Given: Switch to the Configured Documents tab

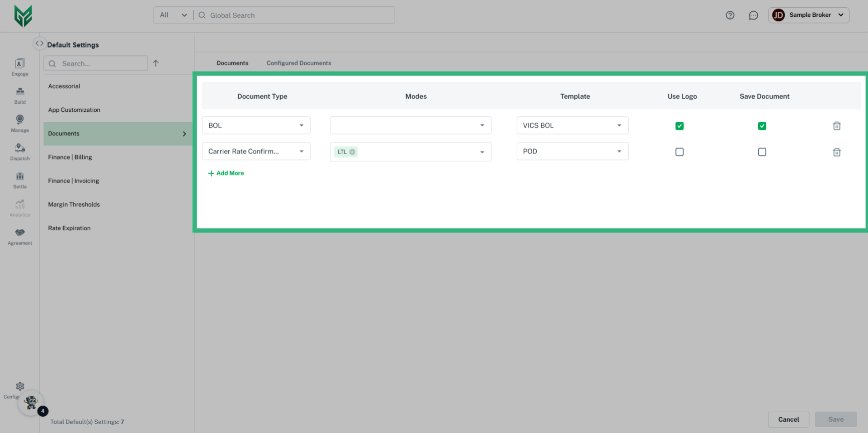Looking at the screenshot, I should (298, 63).
